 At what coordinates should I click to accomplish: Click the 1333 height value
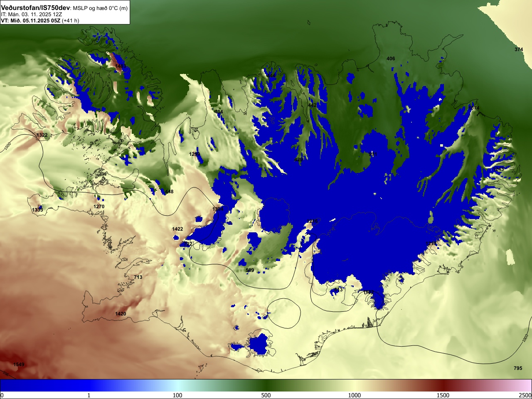click(x=37, y=210)
